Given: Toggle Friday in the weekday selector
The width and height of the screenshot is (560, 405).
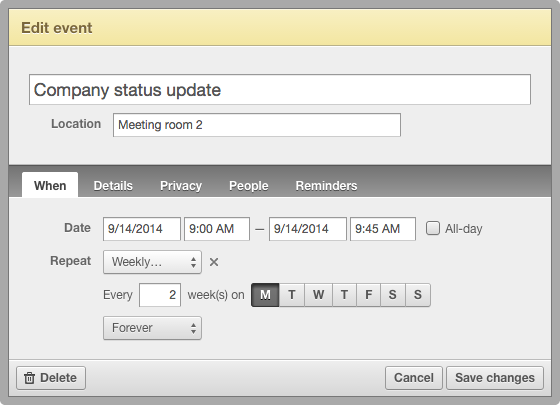Looking at the screenshot, I should [369, 295].
